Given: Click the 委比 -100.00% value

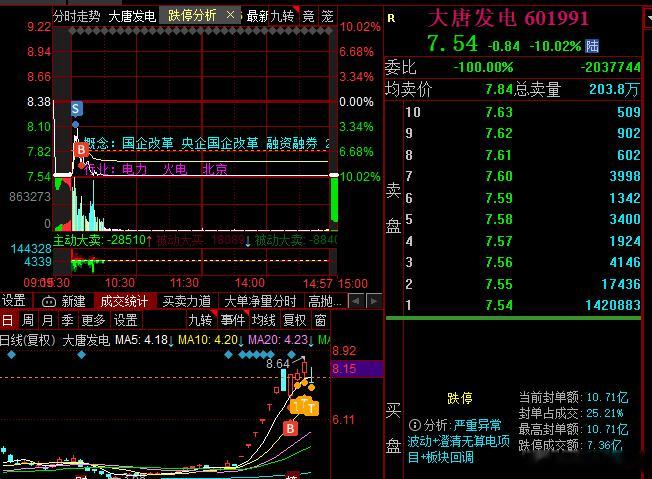Looking at the screenshot, I should click(483, 67).
